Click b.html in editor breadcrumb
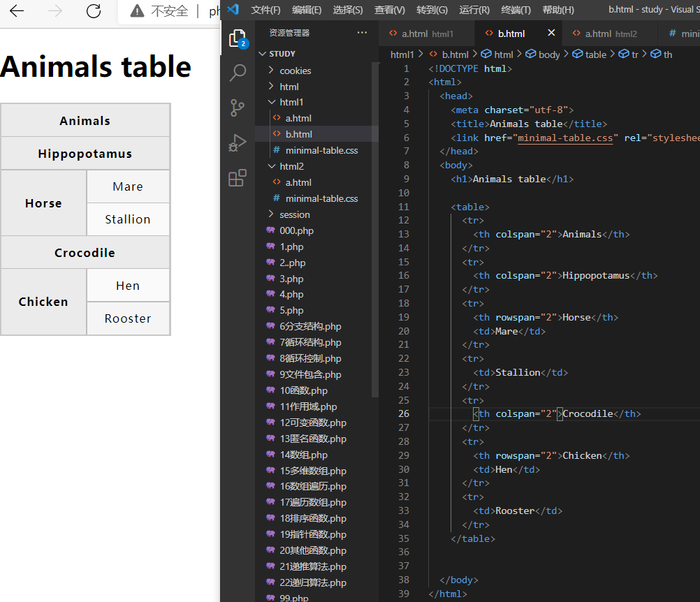Screen dimensions: 700x602 point(455,54)
